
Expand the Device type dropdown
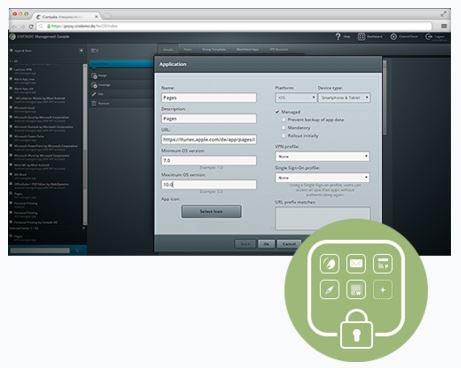pos(344,98)
